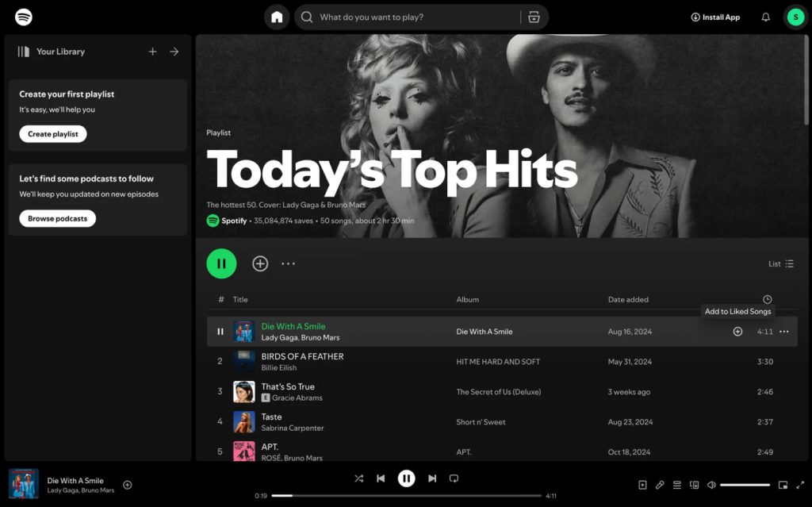Click the Browse podcasts button
This screenshot has width=812, height=507.
(x=57, y=218)
